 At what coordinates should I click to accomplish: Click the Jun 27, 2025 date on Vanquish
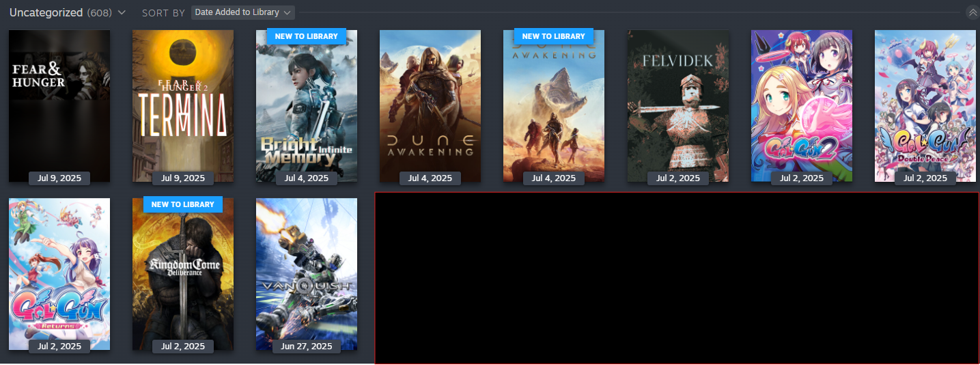click(x=307, y=347)
